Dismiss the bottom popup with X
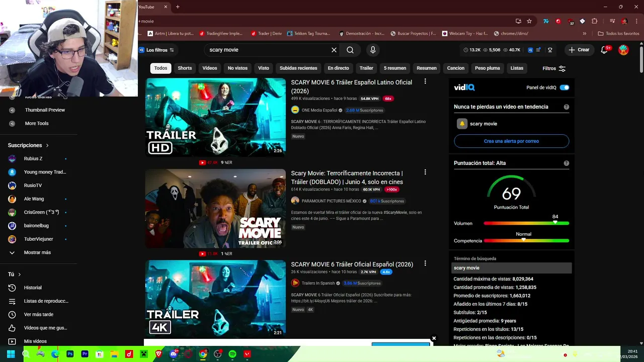644x362 pixels. 434,338
